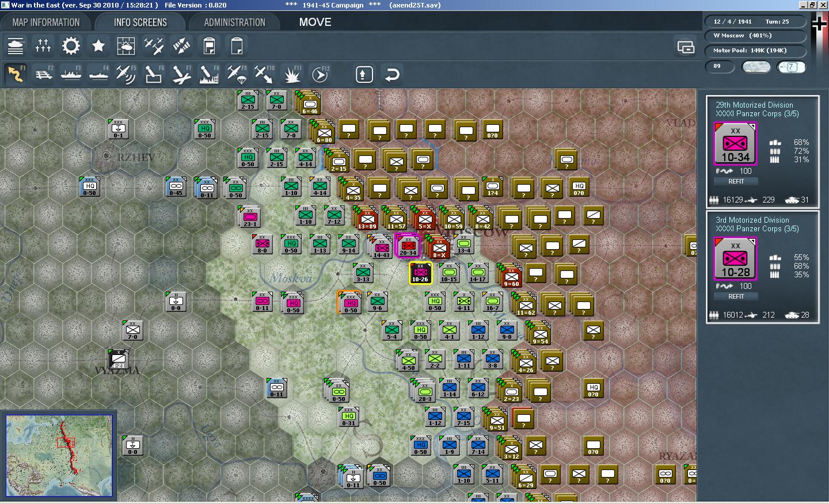Click the Motor Pool 149K (194K) display
The width and height of the screenshot is (829, 504).
[x=755, y=51]
